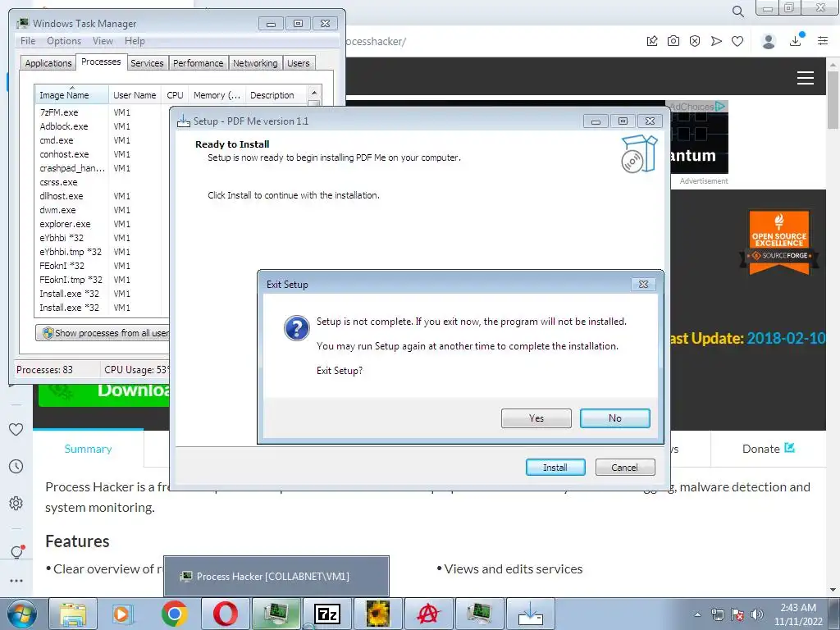Viewport: 840px width, 630px height.
Task: Select cmd.exe process row
Action: [101, 140]
